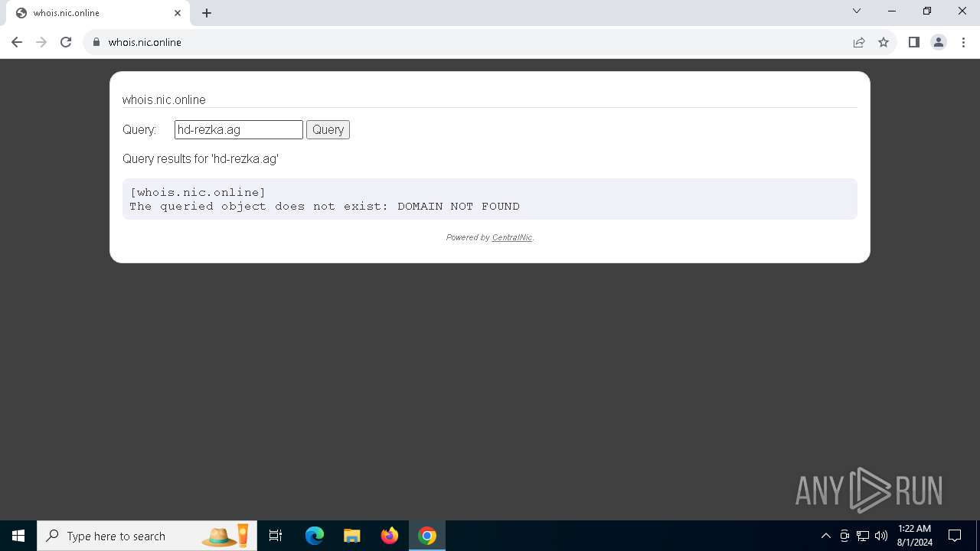This screenshot has width=980, height=551.
Task: Go back to the previous page
Action: 17,42
